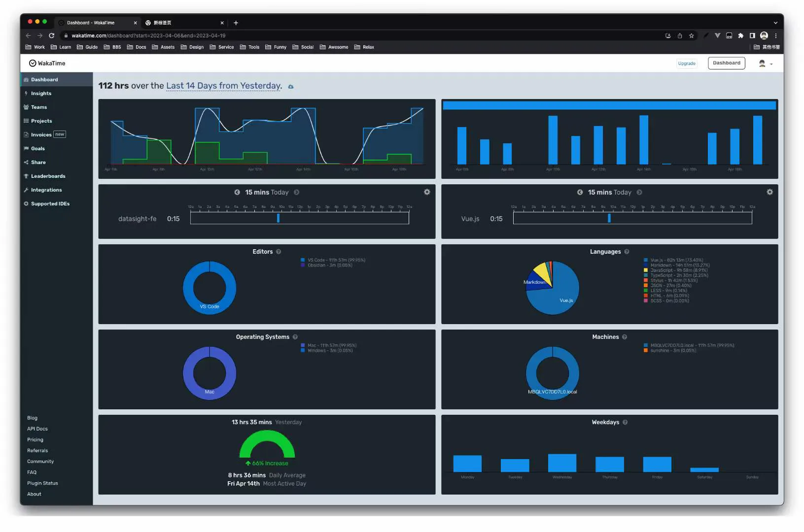Open the Last 14 Days date range selector

click(x=223, y=86)
